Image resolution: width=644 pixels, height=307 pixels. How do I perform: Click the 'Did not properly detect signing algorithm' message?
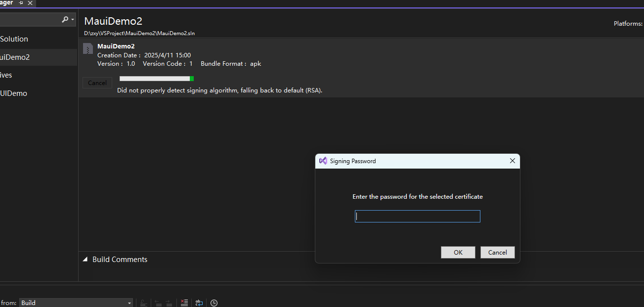click(219, 90)
